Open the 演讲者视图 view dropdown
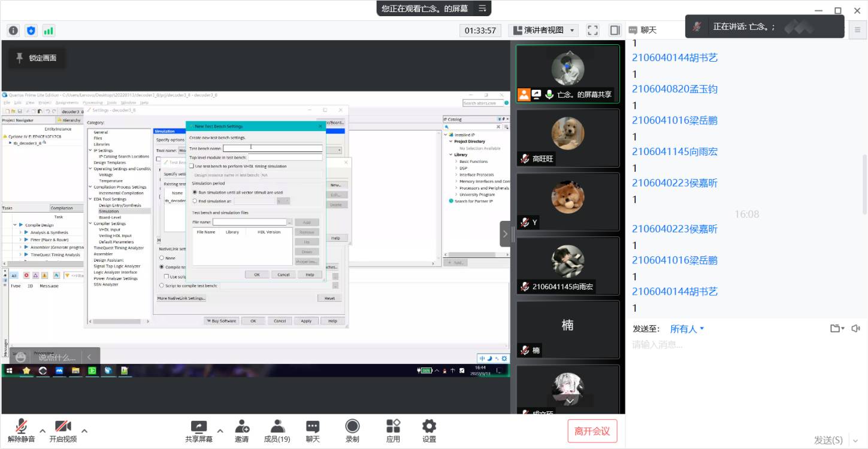Image resolution: width=868 pixels, height=449 pixels. (543, 30)
